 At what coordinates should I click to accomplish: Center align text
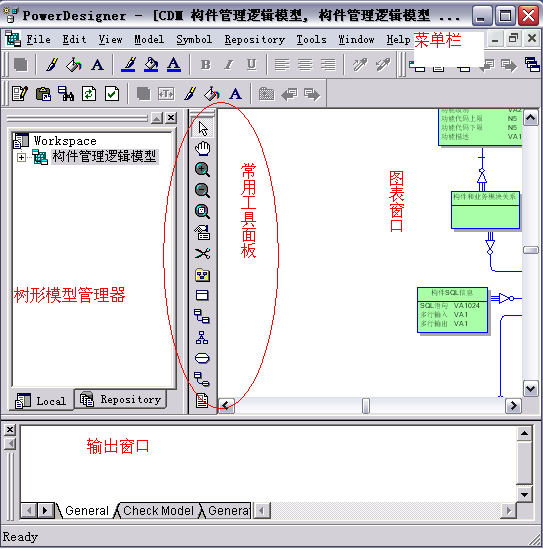(x=305, y=65)
